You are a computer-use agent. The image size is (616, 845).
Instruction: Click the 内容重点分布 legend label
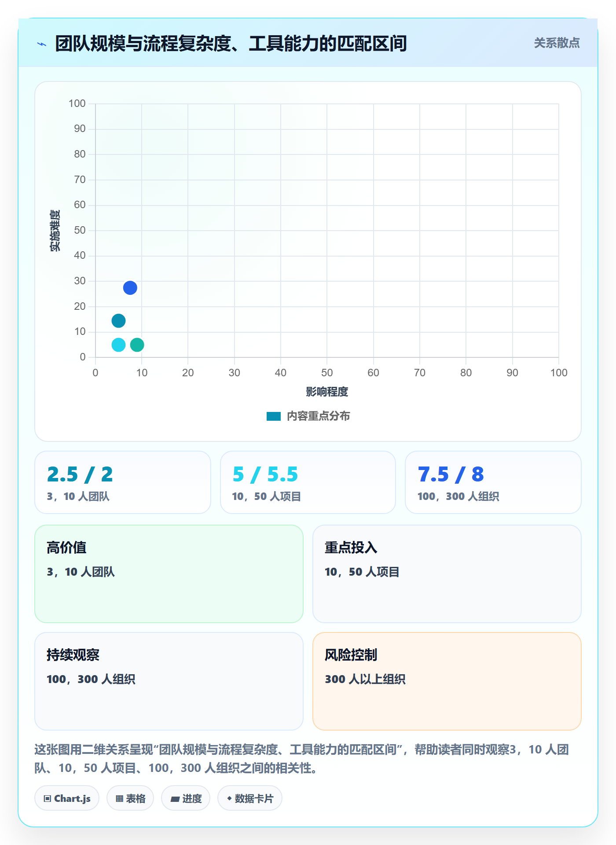(318, 416)
